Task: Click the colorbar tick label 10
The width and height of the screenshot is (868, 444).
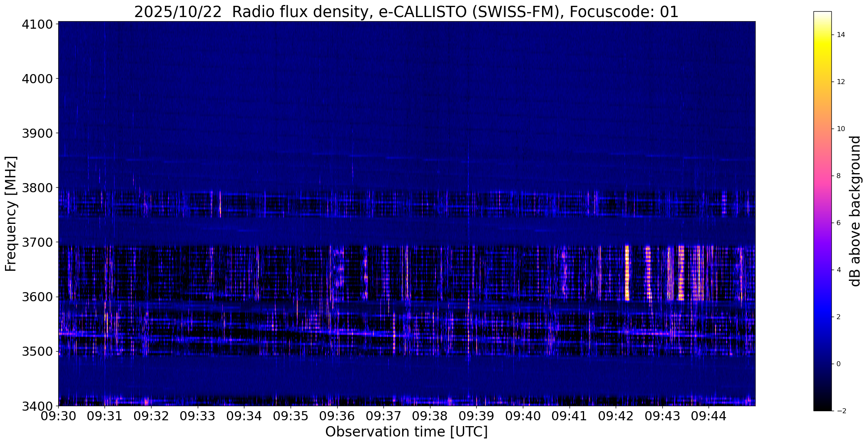Action: coord(841,129)
